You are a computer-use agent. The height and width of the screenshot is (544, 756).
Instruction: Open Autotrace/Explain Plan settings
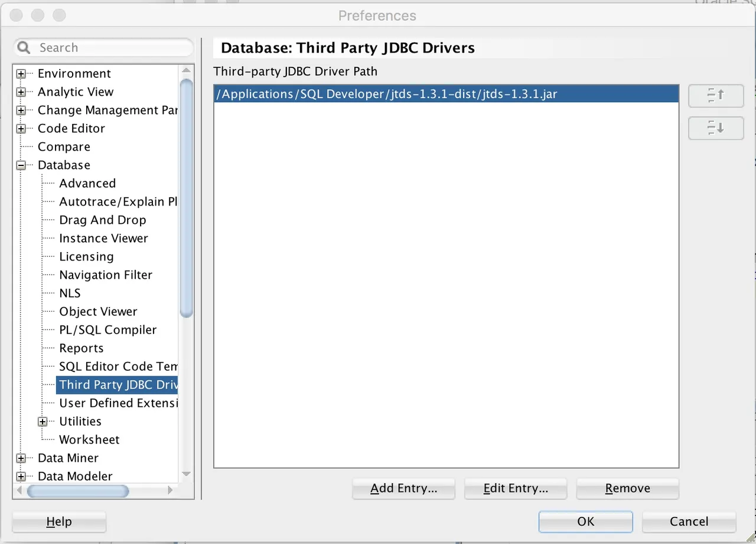118,202
